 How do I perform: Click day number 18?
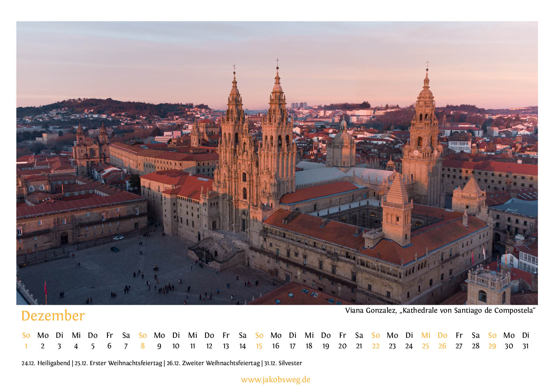point(309,346)
